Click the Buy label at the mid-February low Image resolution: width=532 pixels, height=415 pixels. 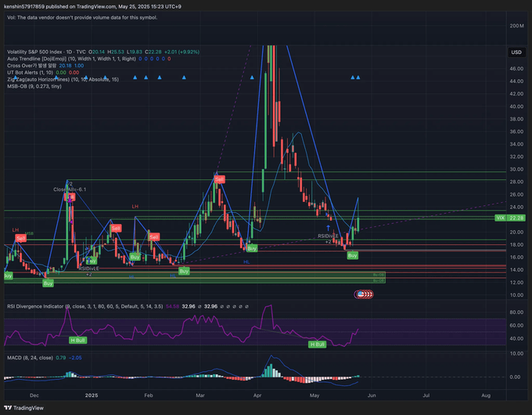[x=184, y=271]
